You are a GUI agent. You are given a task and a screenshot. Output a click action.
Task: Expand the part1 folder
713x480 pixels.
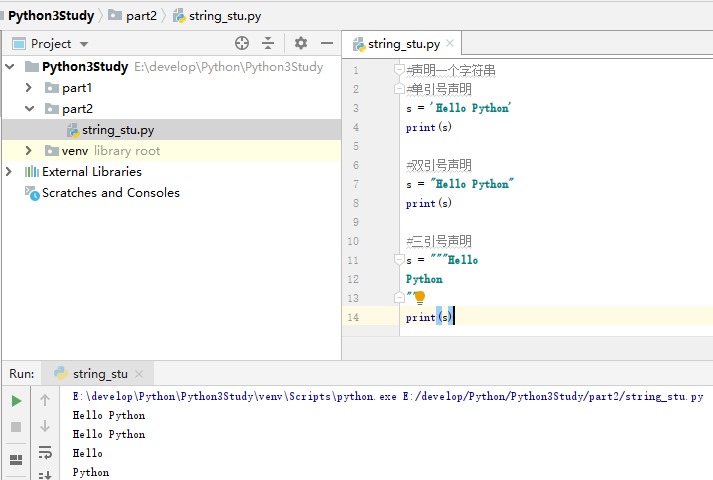[x=29, y=88]
